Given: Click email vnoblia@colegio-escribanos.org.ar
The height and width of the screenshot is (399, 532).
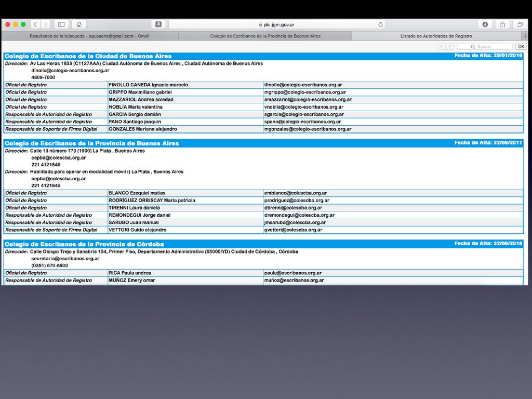Looking at the screenshot, I should (304, 107).
